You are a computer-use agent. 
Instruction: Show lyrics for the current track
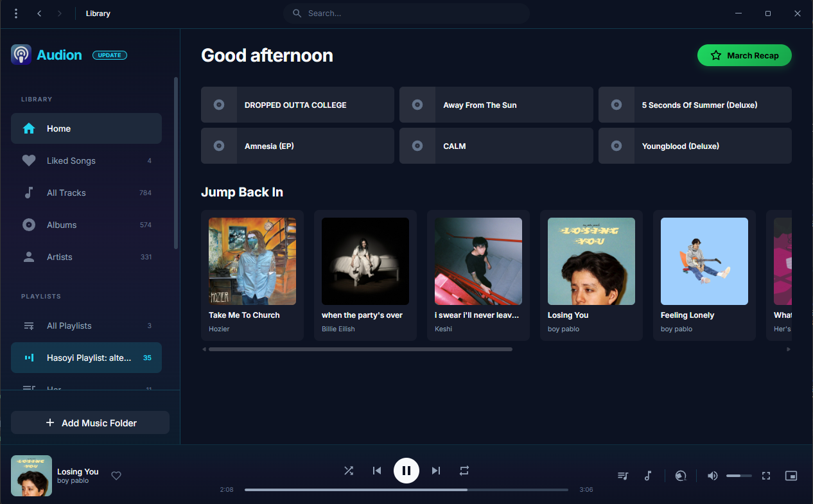[648, 476]
